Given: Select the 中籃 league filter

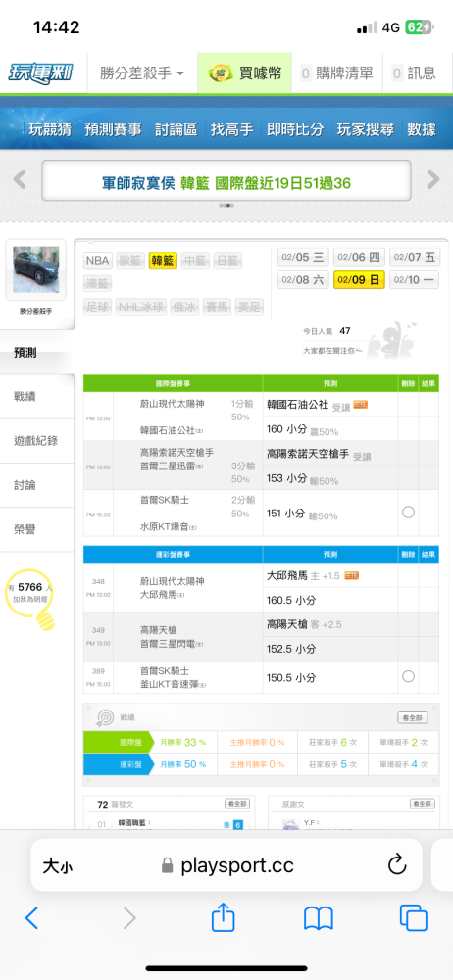Looking at the screenshot, I should point(196,261).
